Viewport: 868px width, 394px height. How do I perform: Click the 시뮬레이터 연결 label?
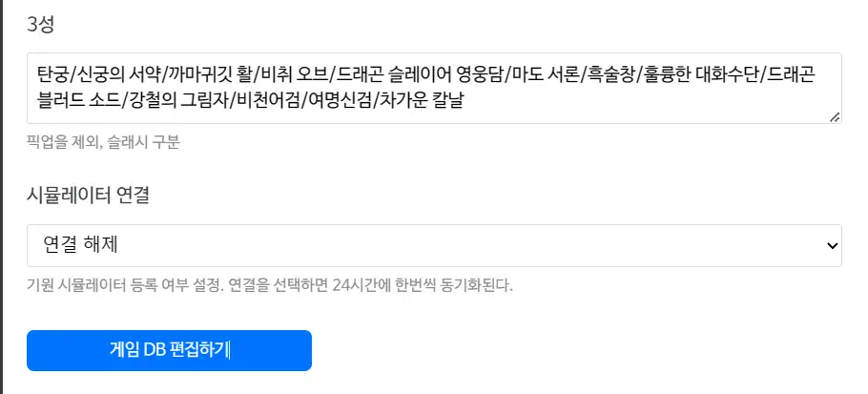89,196
